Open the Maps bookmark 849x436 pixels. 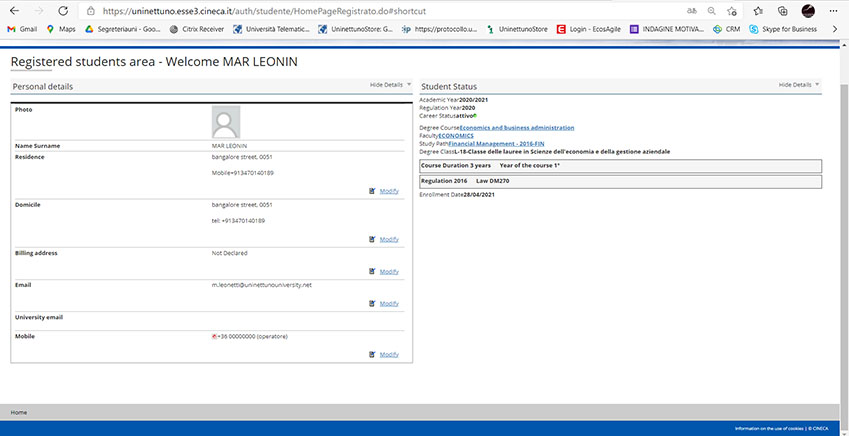[x=61, y=29]
